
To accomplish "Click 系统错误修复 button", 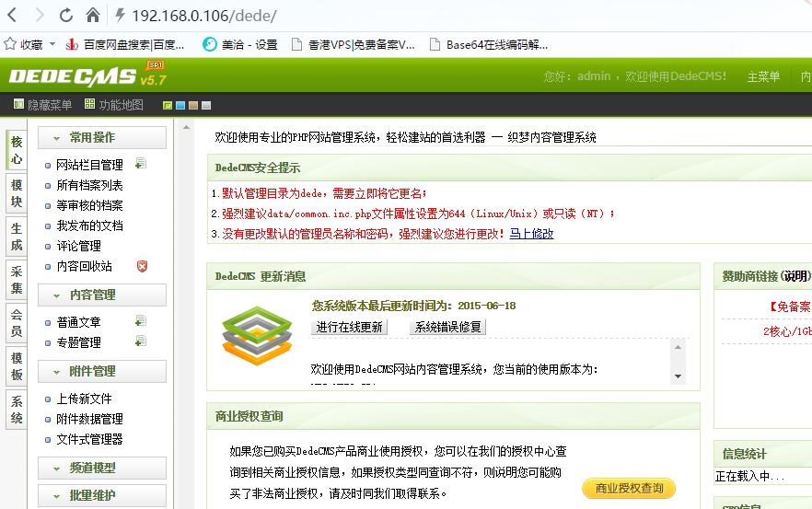I will pos(448,328).
